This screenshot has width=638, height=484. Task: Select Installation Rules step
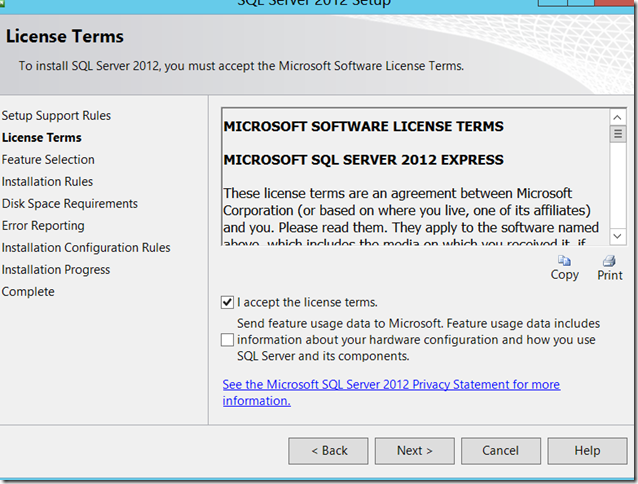(47, 182)
